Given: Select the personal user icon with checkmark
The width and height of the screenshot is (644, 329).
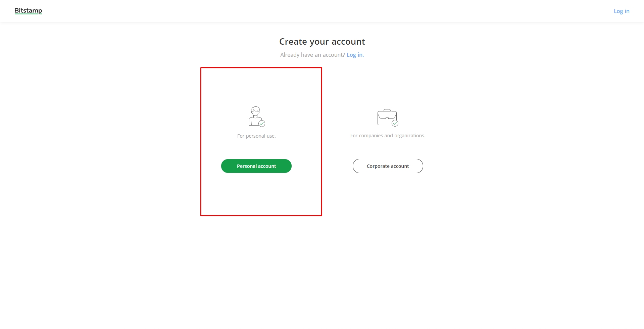Looking at the screenshot, I should 257,116.
